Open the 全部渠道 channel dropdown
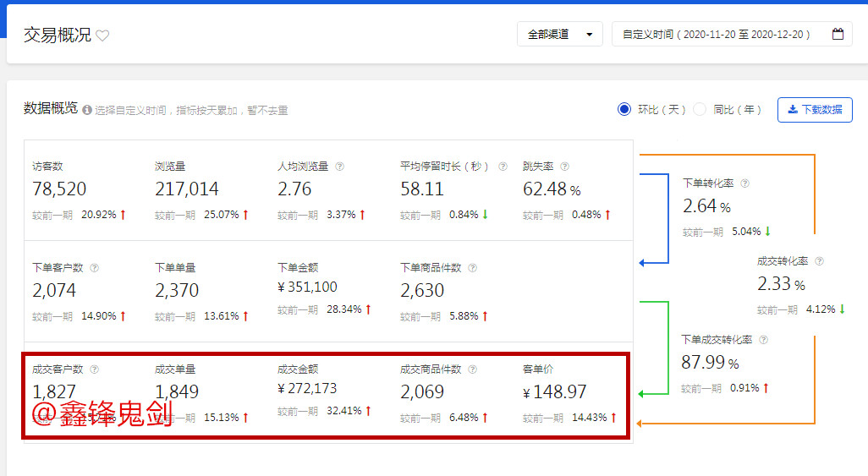The image size is (868, 476). click(559, 35)
